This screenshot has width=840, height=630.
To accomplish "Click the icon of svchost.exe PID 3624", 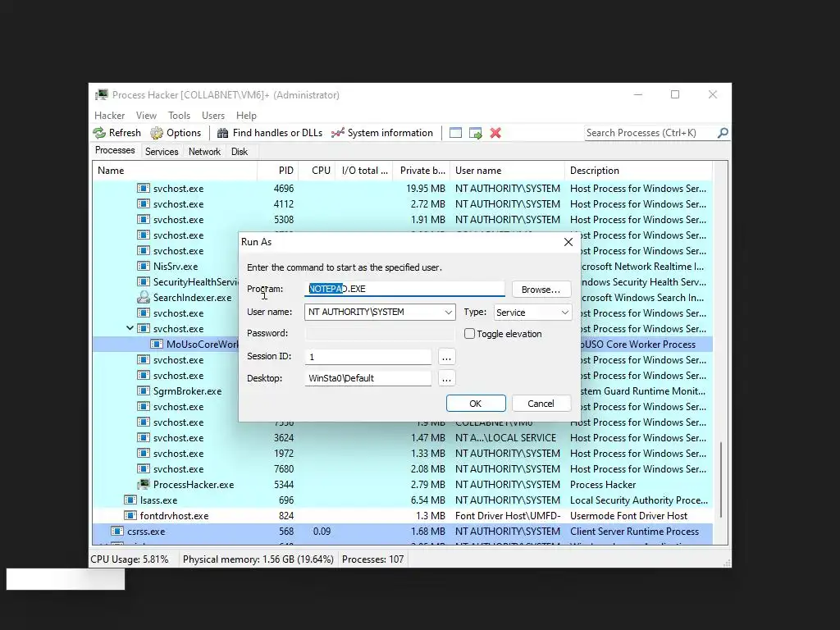I will (143, 437).
